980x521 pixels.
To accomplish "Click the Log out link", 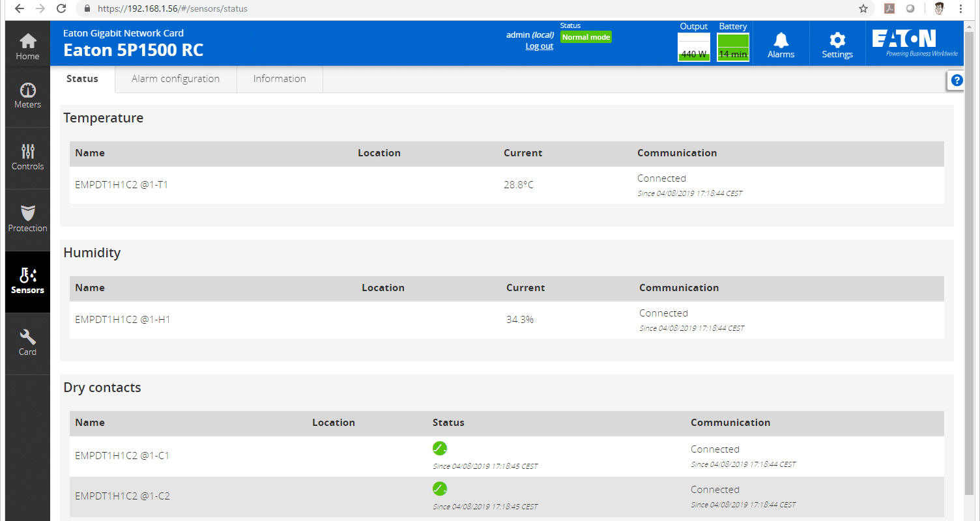I will tap(540, 46).
